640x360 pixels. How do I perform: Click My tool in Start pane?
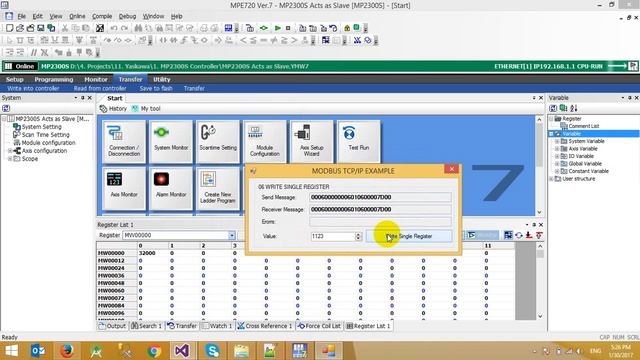[146, 109]
